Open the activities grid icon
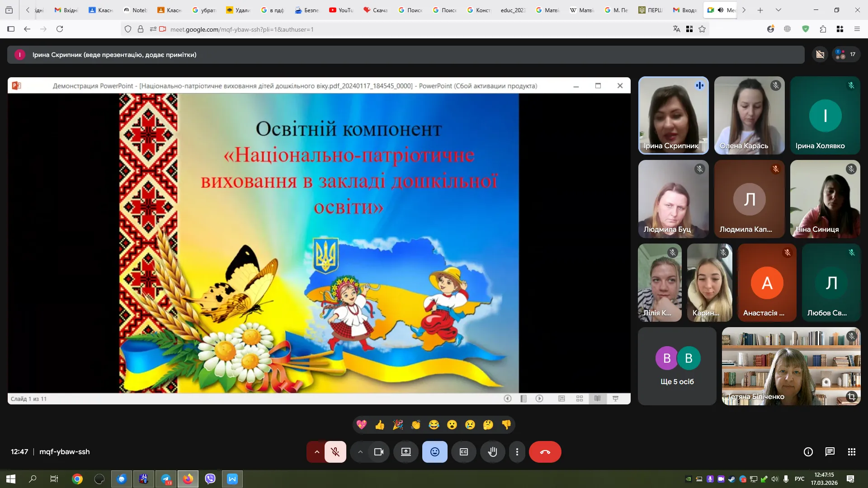The height and width of the screenshot is (488, 868). click(851, 452)
